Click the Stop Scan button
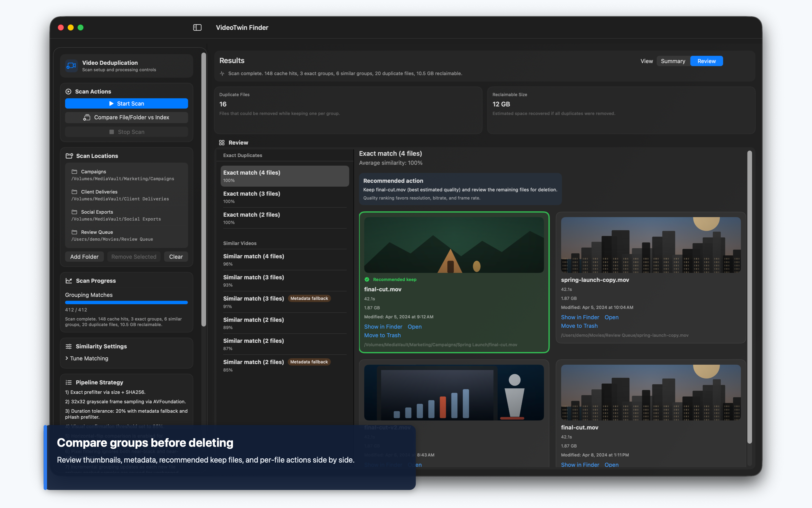Image resolution: width=812 pixels, height=508 pixels. coord(127,132)
